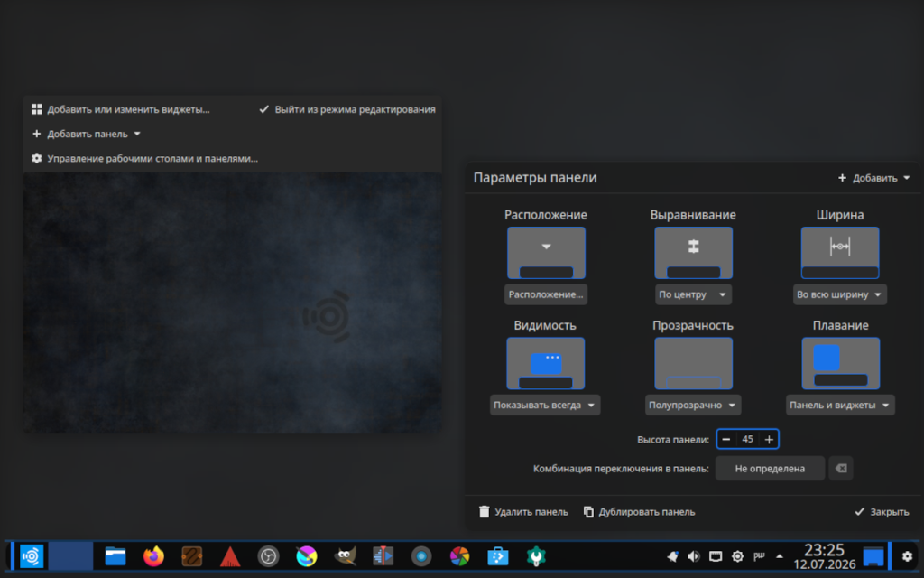This screenshot has width=924, height=578.
Task: Click the gear-shaped tray icon
Action: (x=737, y=556)
